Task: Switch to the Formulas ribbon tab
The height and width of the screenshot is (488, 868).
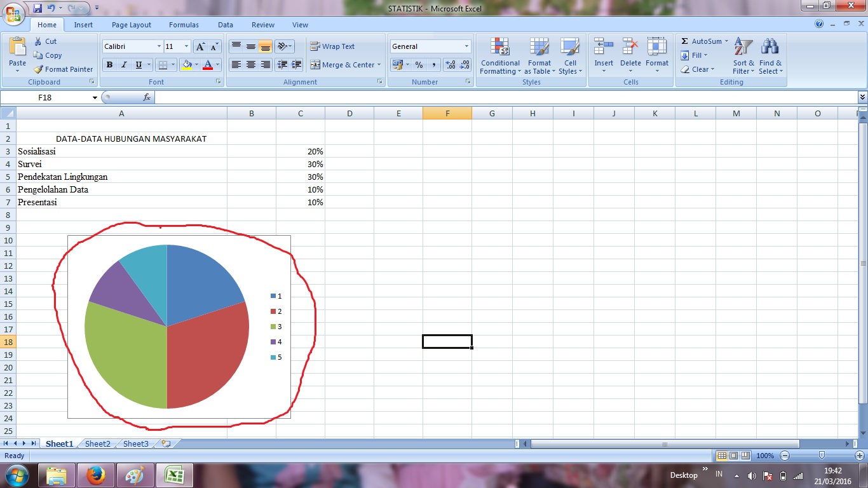Action: (184, 25)
